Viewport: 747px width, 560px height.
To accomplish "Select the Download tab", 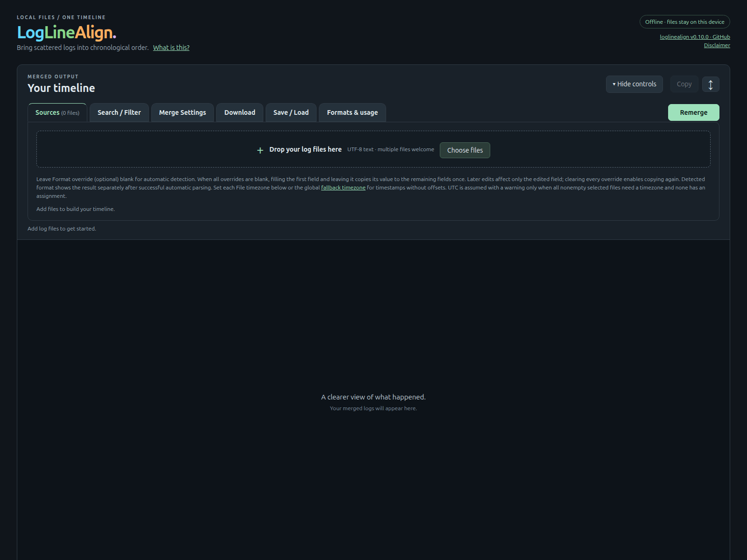I will coord(240,112).
